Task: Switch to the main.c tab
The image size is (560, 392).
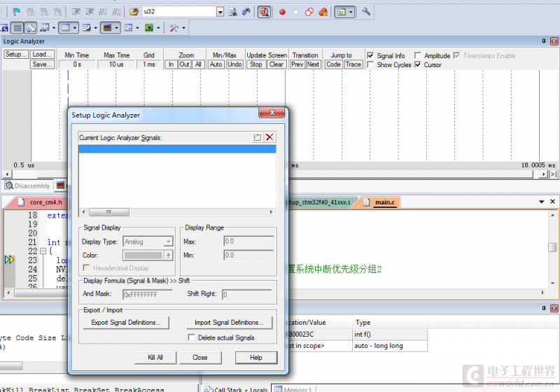Action: click(x=384, y=202)
